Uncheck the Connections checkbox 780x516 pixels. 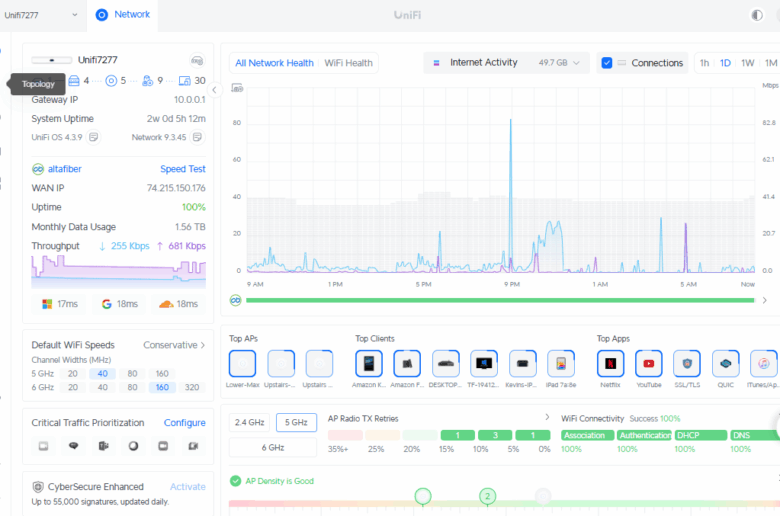607,63
